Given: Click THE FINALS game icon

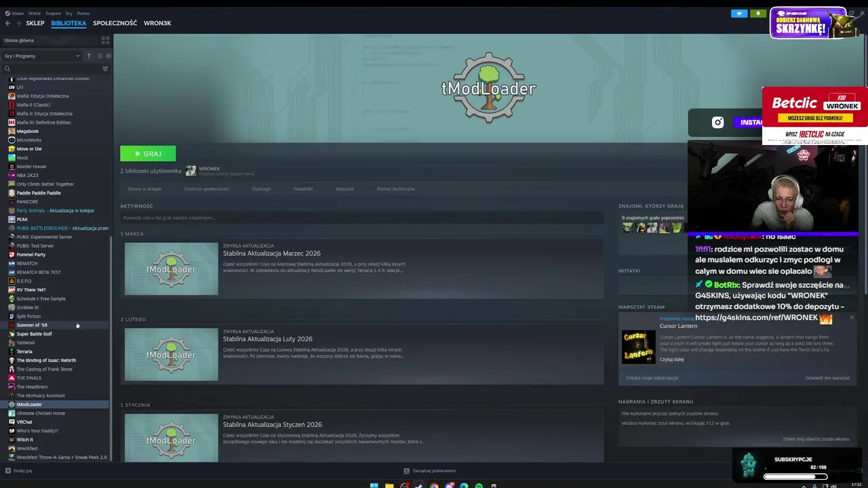Looking at the screenshot, I should click(12, 378).
